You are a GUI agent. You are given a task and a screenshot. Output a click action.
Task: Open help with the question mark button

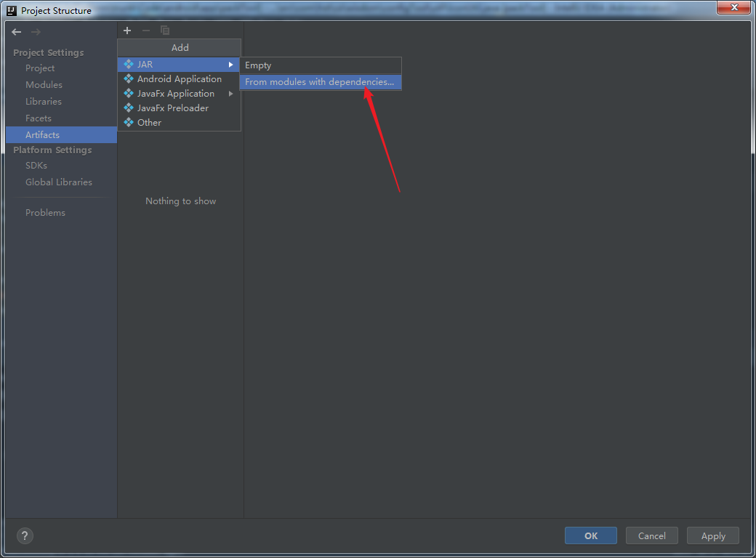[x=25, y=535]
